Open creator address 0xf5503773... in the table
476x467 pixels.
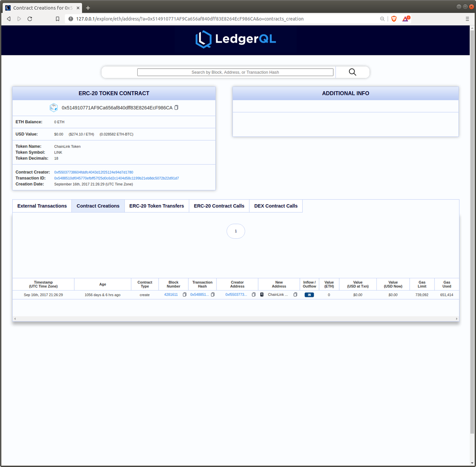236,295
